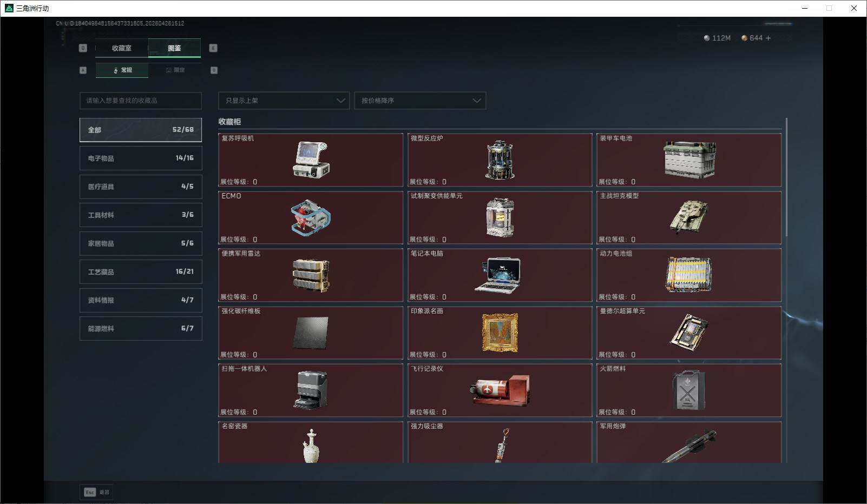Click the E key hint icon
The height and width of the screenshot is (504, 867).
tap(213, 48)
